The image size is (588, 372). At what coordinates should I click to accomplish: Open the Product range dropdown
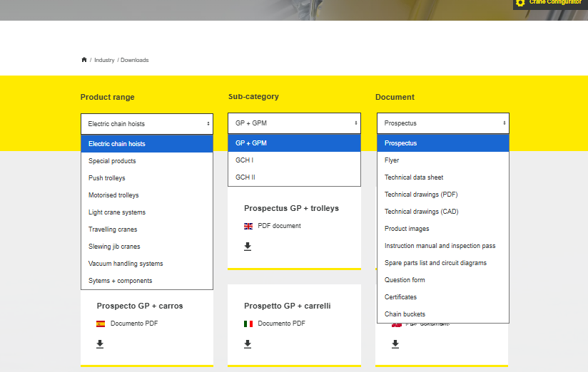pyautogui.click(x=146, y=124)
